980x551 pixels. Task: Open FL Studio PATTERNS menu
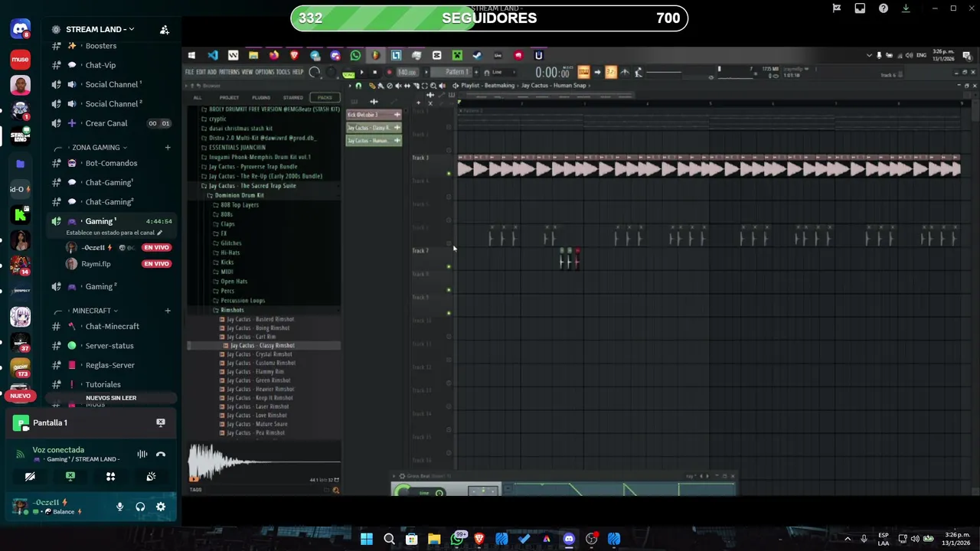point(230,72)
